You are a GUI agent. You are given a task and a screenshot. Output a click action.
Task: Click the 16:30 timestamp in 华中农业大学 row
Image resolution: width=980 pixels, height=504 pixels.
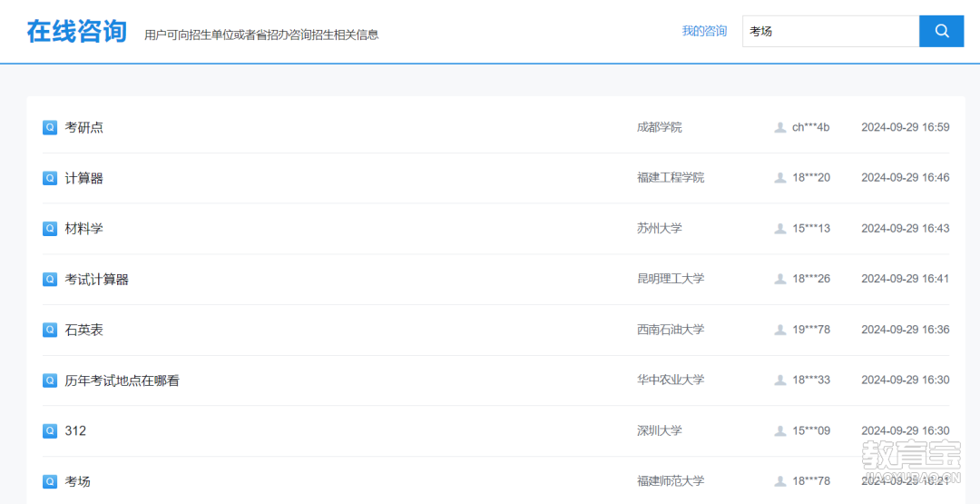coord(906,380)
